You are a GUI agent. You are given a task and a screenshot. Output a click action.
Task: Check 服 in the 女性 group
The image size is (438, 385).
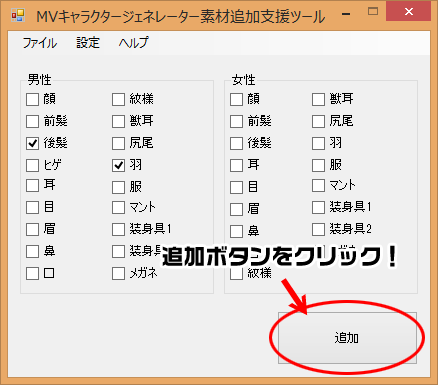pos(318,165)
